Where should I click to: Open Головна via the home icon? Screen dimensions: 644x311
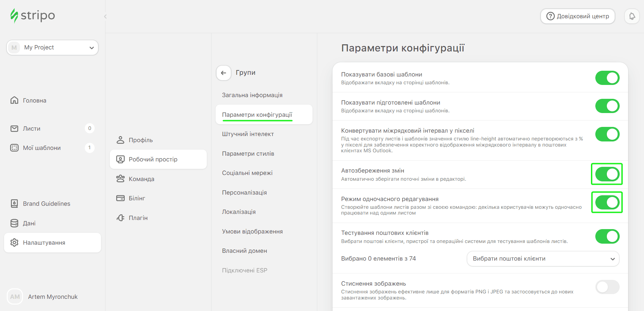[x=14, y=101]
